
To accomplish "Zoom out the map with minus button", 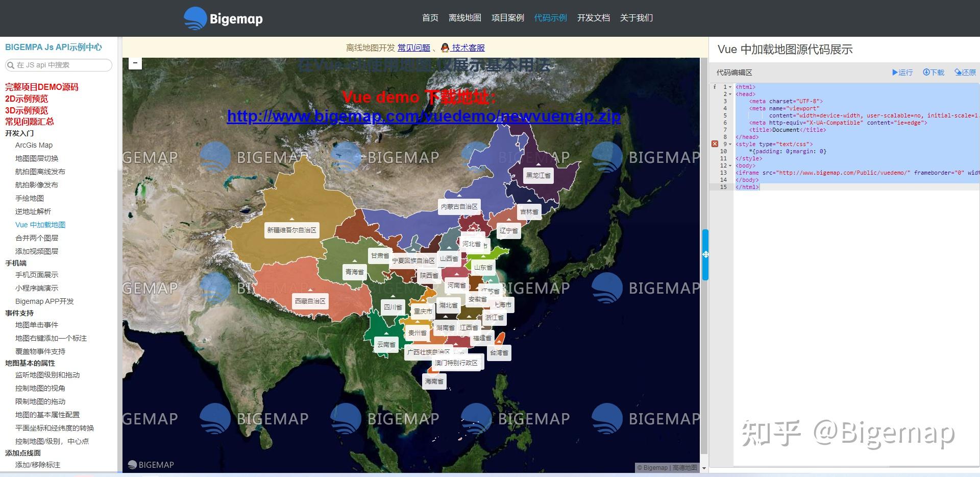I will pyautogui.click(x=135, y=63).
